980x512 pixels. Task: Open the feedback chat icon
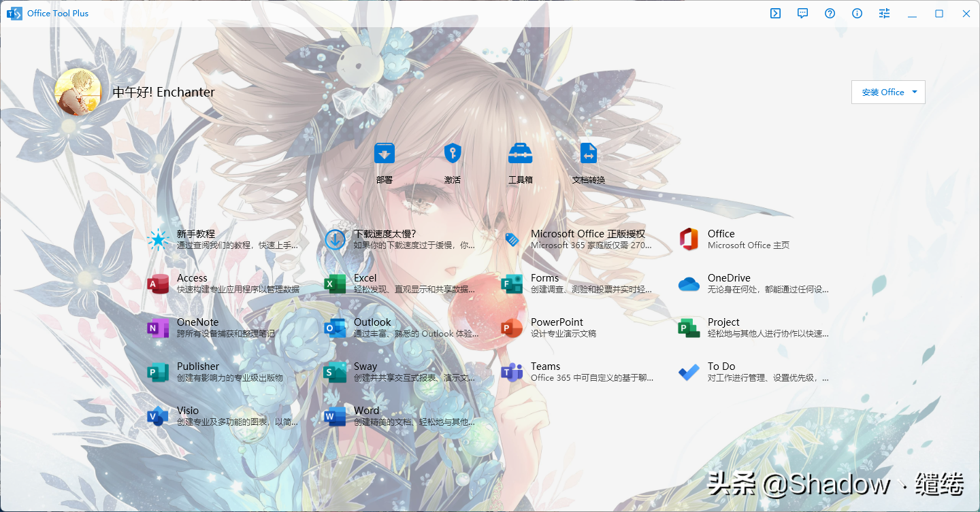[x=802, y=13]
